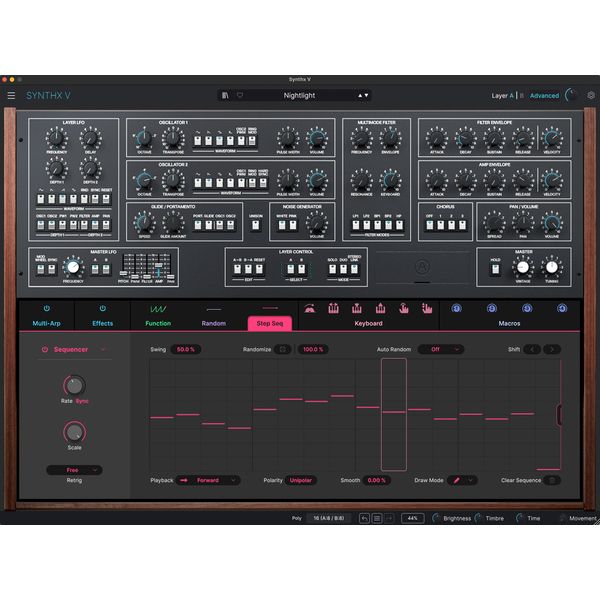Click the Advanced button
The image size is (600, 600).
click(544, 96)
